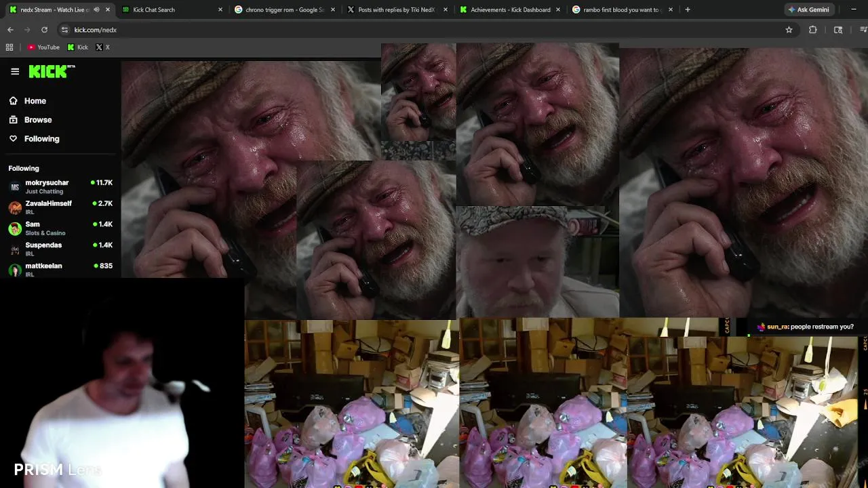
Task: Click the Suspendas channel avatar
Action: click(x=15, y=249)
